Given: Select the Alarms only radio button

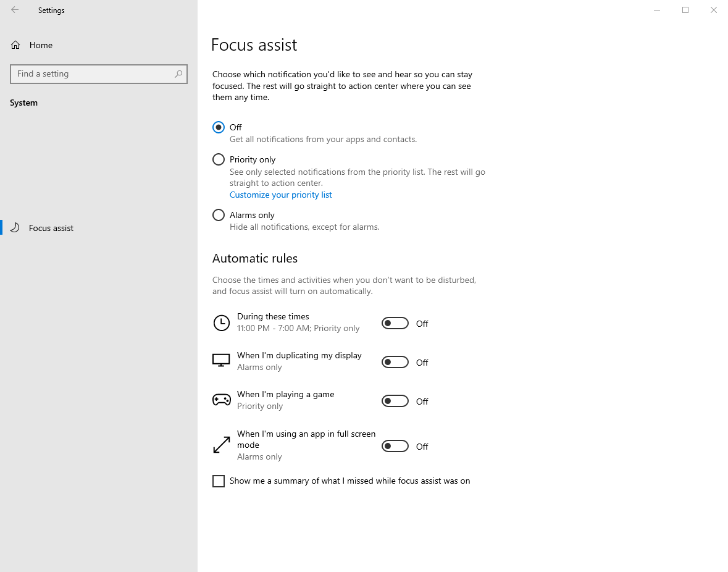Looking at the screenshot, I should pyautogui.click(x=219, y=215).
